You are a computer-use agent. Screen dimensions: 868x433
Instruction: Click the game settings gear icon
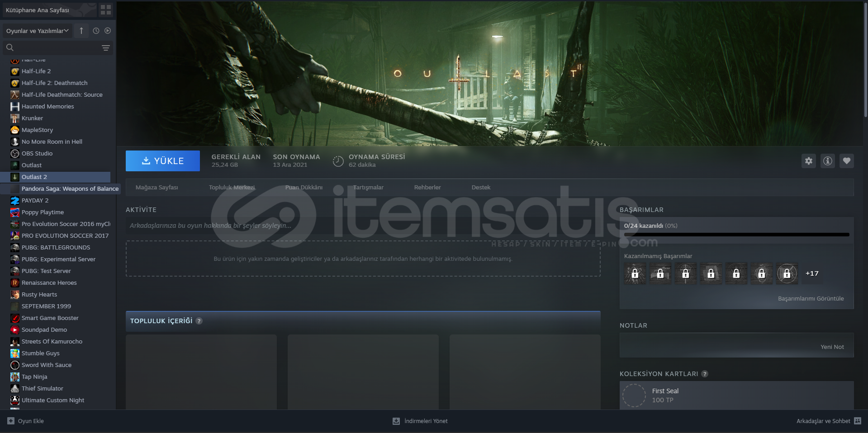point(809,160)
